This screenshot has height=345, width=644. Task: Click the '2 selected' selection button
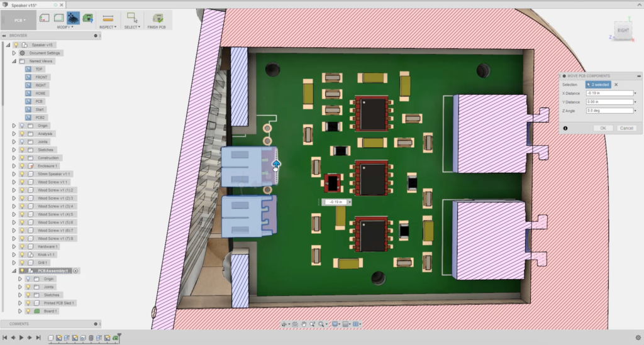click(599, 84)
